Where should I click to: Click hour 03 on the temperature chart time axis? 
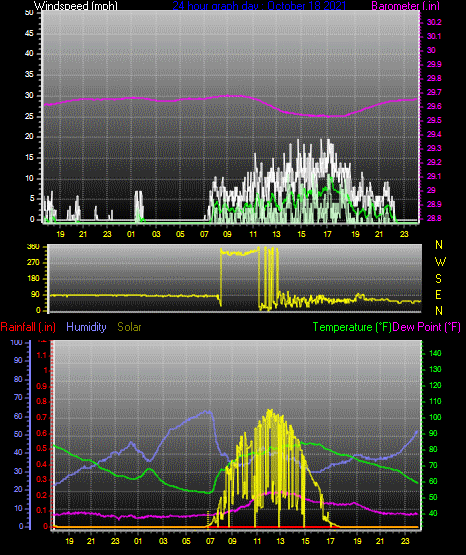pos(163,541)
